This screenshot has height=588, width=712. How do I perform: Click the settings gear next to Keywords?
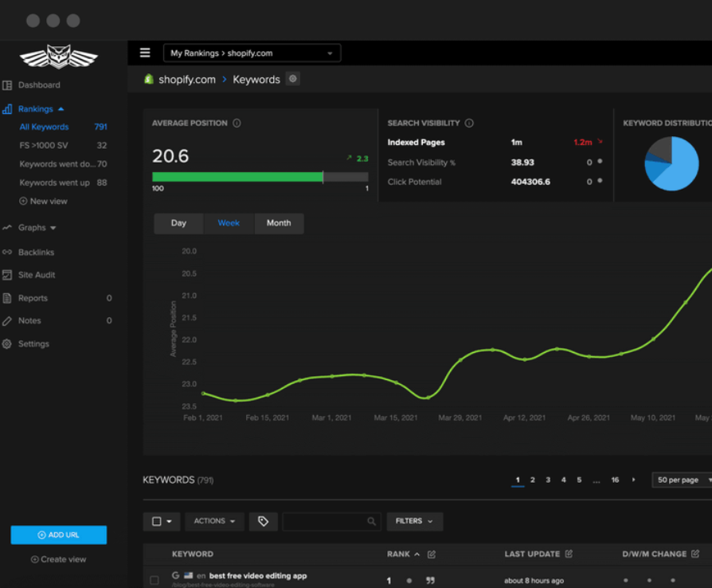292,79
